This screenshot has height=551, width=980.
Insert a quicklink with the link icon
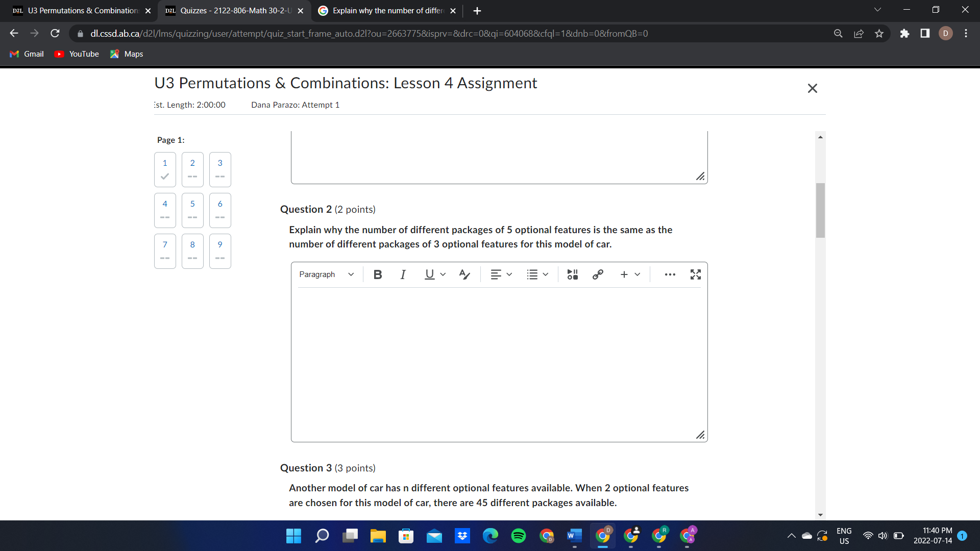click(x=598, y=274)
